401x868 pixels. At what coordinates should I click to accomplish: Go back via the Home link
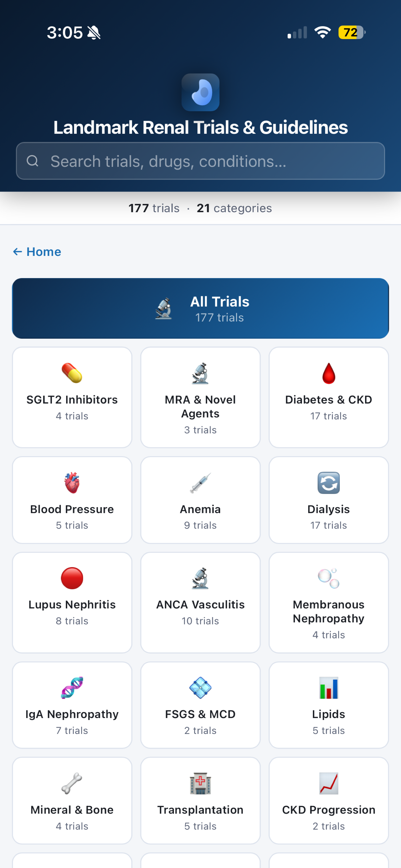[37, 251]
